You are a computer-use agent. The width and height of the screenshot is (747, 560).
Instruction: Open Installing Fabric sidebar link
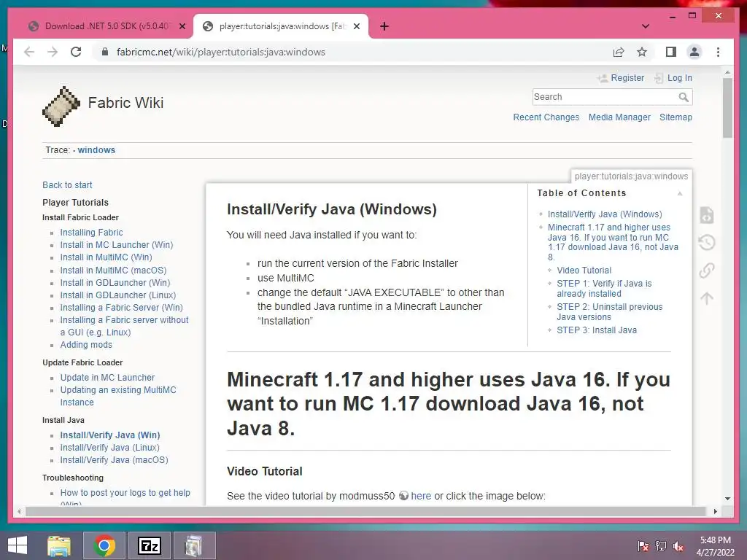91,233
